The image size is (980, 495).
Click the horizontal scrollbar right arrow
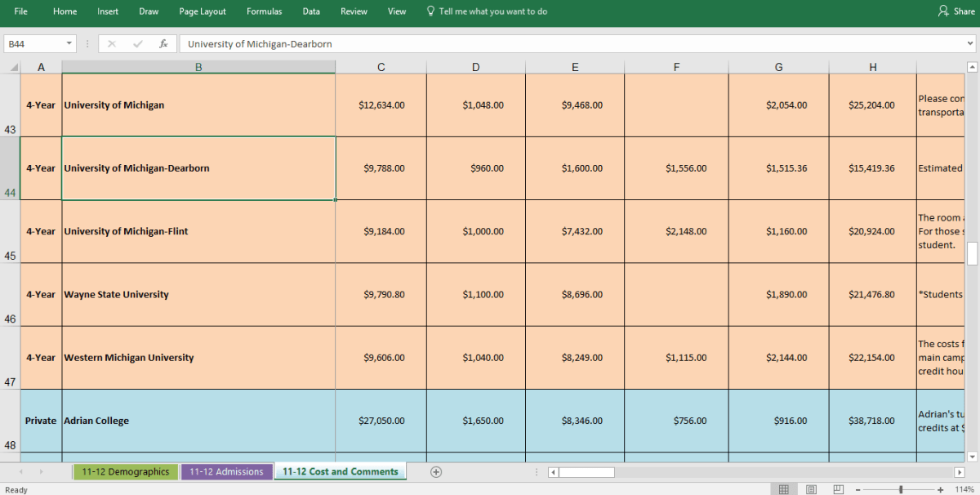960,472
